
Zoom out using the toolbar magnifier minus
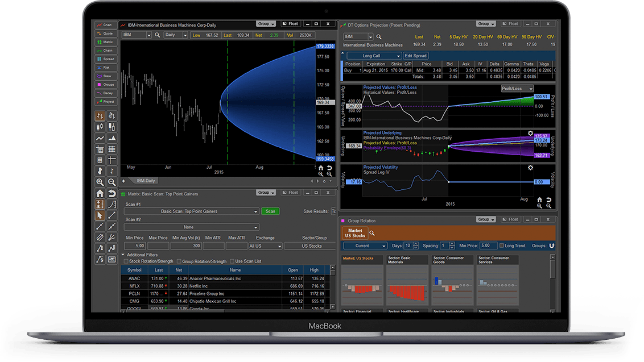(x=112, y=182)
